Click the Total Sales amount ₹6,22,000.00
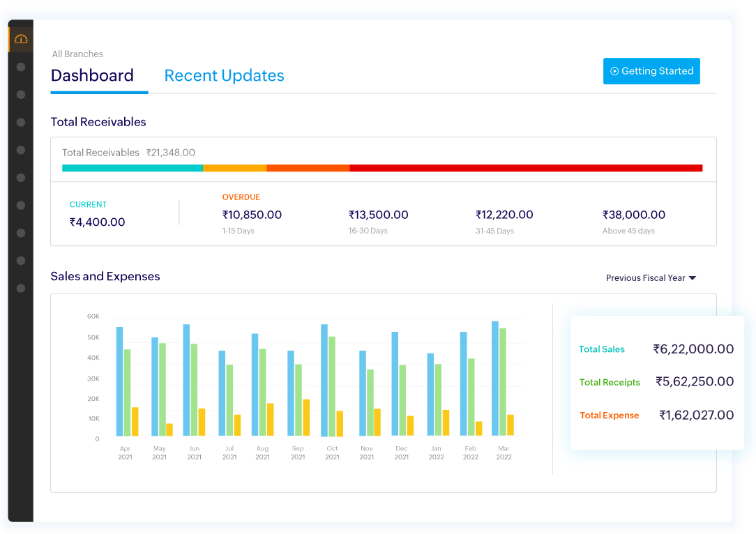Screen dimensions: 756x534 693,349
